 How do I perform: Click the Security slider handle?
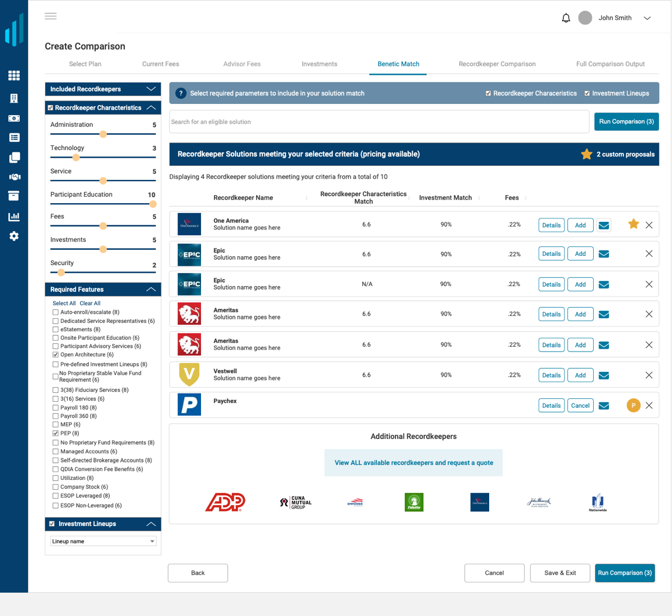pyautogui.click(x=61, y=273)
